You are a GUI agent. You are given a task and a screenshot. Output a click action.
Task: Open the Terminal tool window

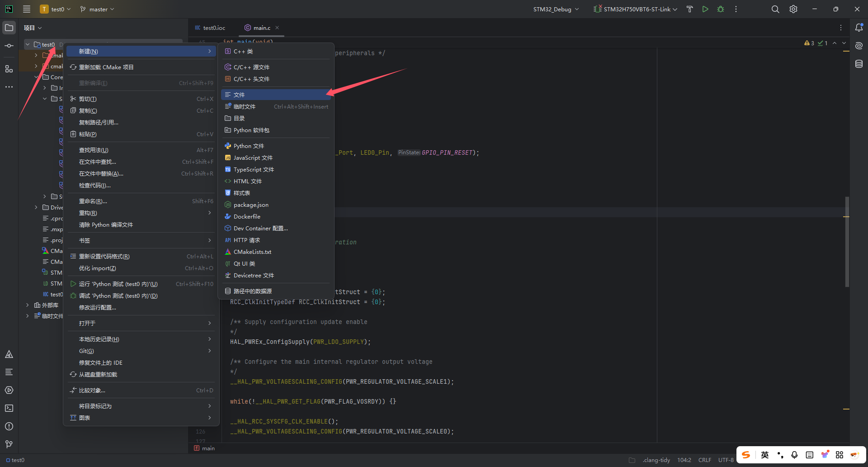click(9, 408)
